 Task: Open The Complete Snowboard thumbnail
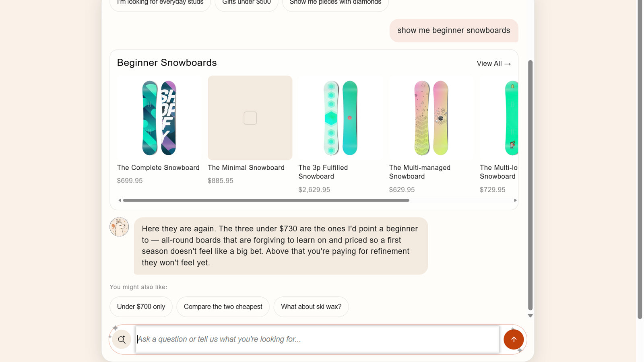pyautogui.click(x=159, y=118)
